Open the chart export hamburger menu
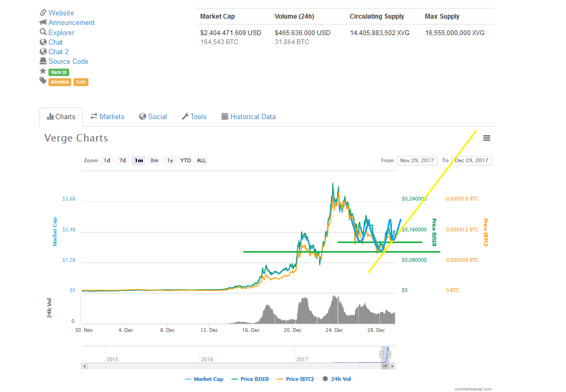Image resolution: width=566 pixels, height=392 pixels. pos(486,138)
